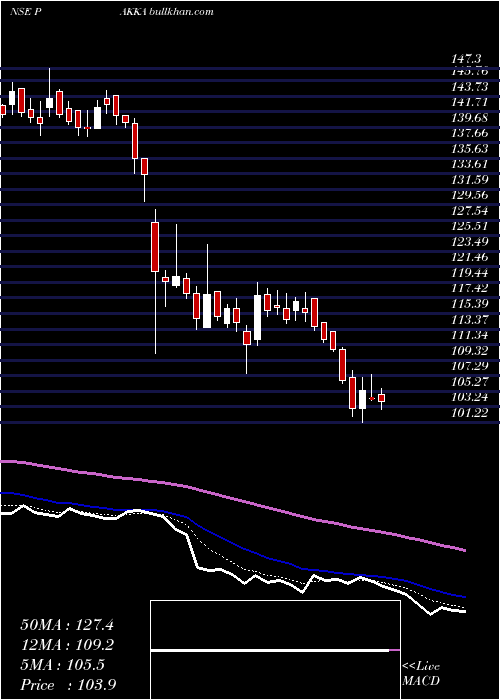Select the 131.59 price level label
Image resolution: width=500 pixels, height=700 pixels.
tap(469, 179)
